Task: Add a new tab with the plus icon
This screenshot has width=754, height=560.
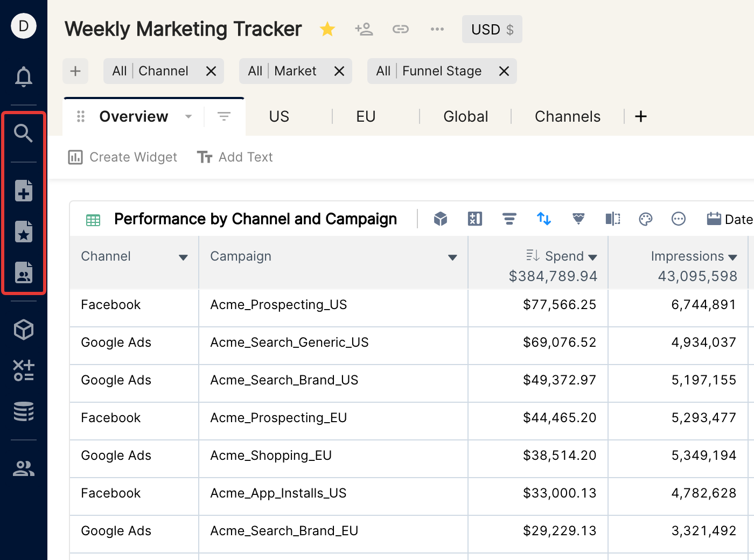Action: point(641,116)
